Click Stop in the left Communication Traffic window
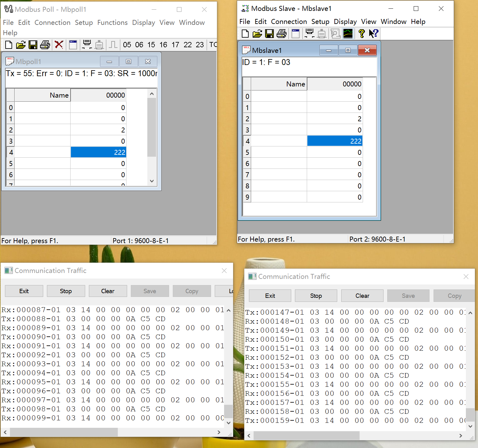Image resolution: width=478 pixels, height=448 pixels. tap(66, 291)
